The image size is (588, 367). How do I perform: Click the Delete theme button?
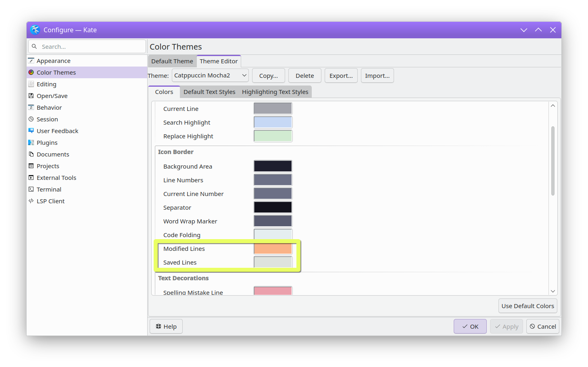[305, 75]
